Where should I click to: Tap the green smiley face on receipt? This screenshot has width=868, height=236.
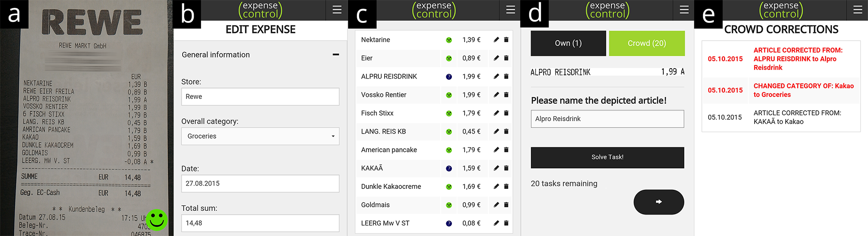tap(157, 220)
